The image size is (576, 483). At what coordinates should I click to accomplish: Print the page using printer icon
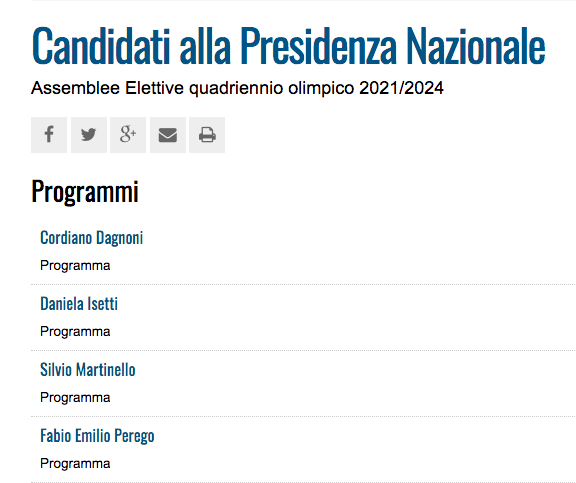pos(207,135)
